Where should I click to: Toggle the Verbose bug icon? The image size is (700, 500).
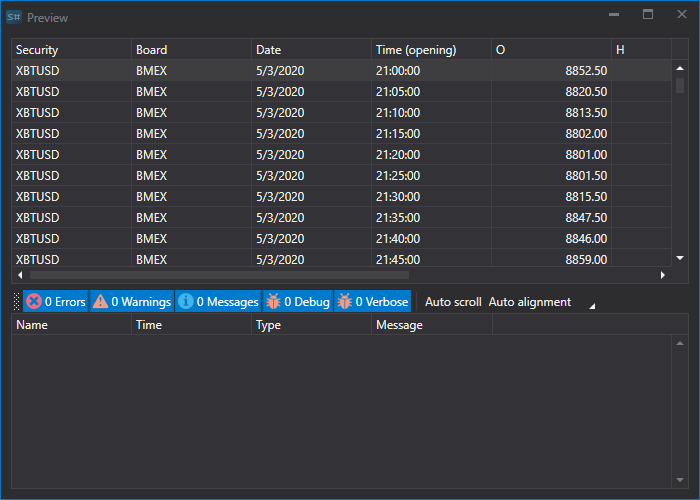coord(345,302)
